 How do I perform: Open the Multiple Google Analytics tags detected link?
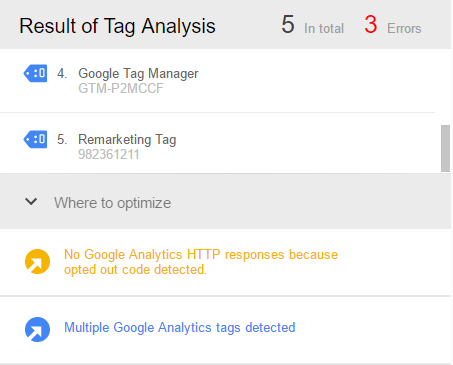pyautogui.click(x=180, y=328)
